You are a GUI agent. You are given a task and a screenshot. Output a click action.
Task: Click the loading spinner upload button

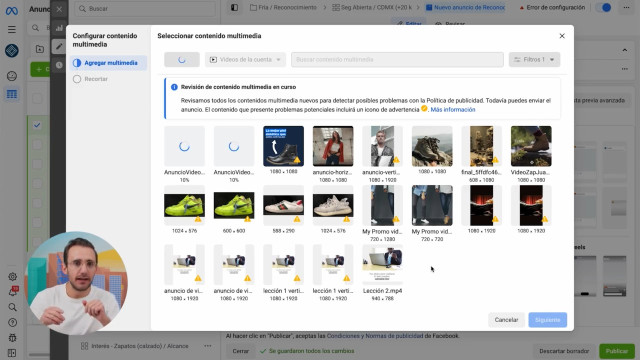click(182, 60)
